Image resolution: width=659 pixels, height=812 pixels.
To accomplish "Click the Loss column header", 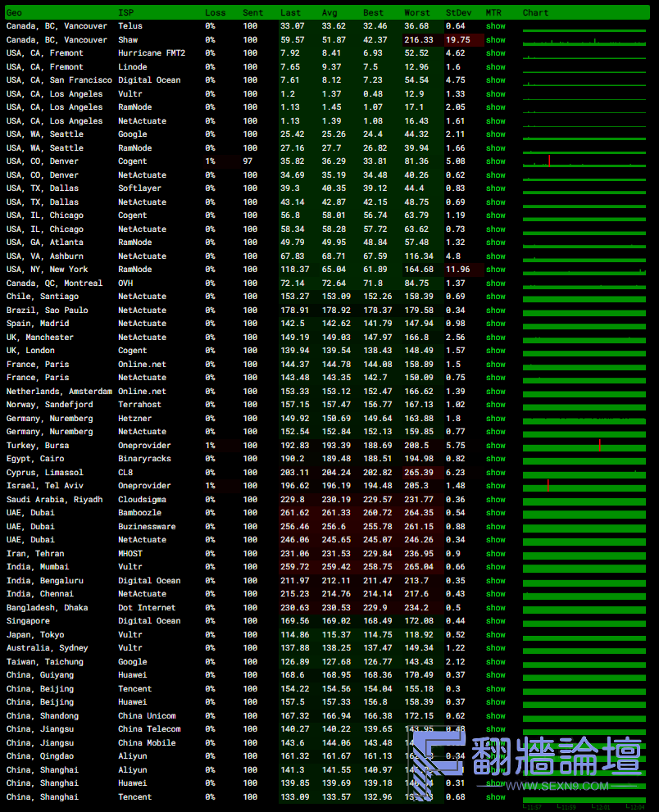I will (215, 12).
